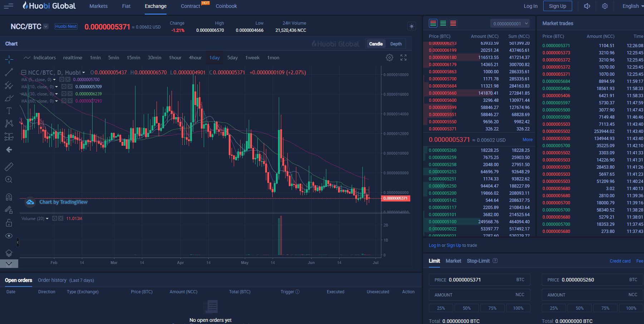
Task: Select the trend line drawing tool
Action: (x=9, y=72)
